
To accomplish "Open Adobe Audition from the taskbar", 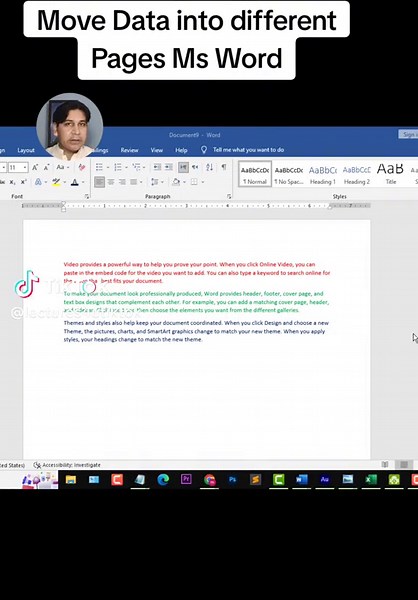I will (x=325, y=480).
